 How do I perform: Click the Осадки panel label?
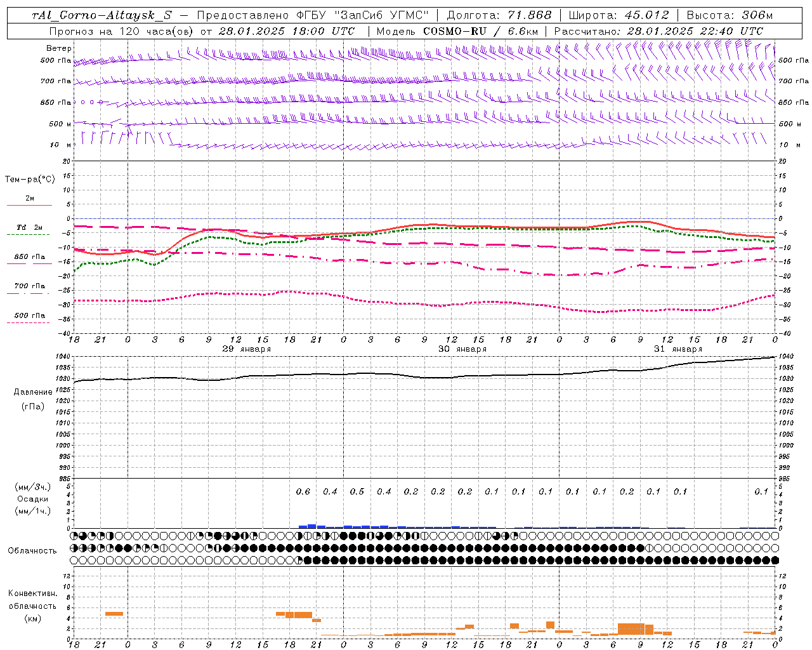coord(33,499)
